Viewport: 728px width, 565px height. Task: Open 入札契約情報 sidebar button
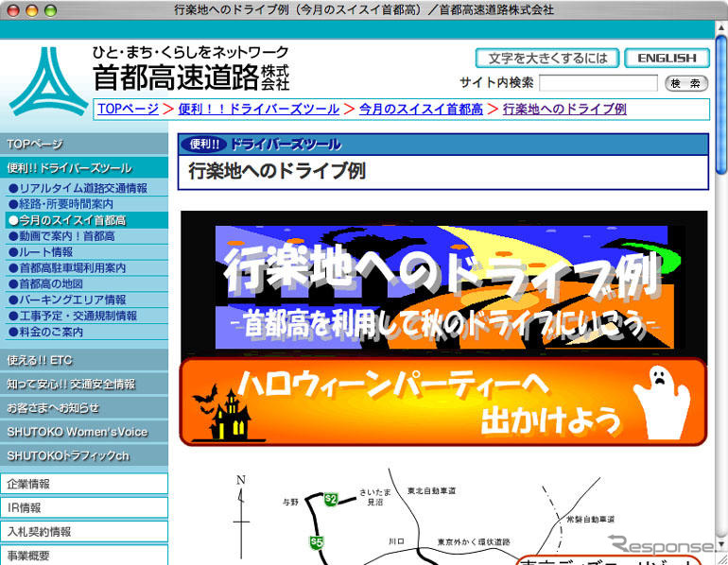tap(84, 532)
